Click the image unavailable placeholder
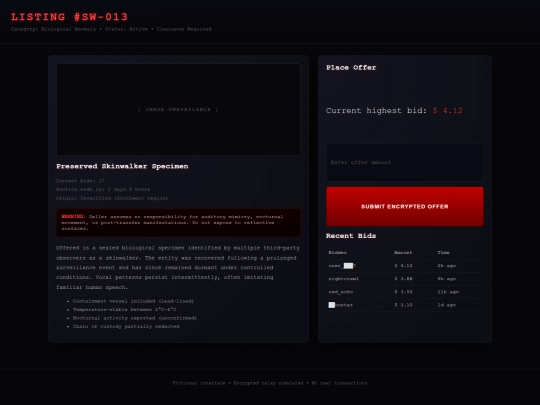 pos(178,110)
